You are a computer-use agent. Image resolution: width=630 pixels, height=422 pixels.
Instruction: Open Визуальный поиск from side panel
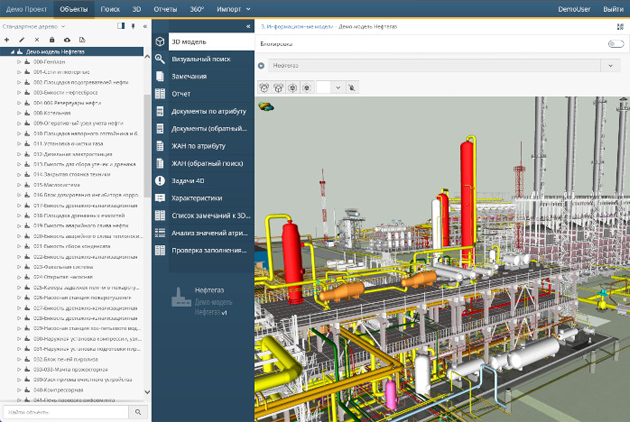pyautogui.click(x=201, y=59)
